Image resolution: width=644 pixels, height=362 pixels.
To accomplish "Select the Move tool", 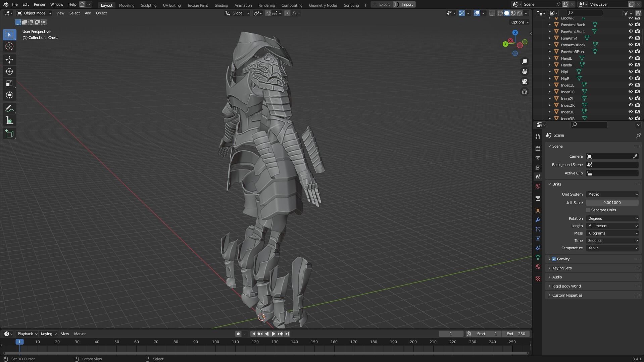I will point(9,60).
